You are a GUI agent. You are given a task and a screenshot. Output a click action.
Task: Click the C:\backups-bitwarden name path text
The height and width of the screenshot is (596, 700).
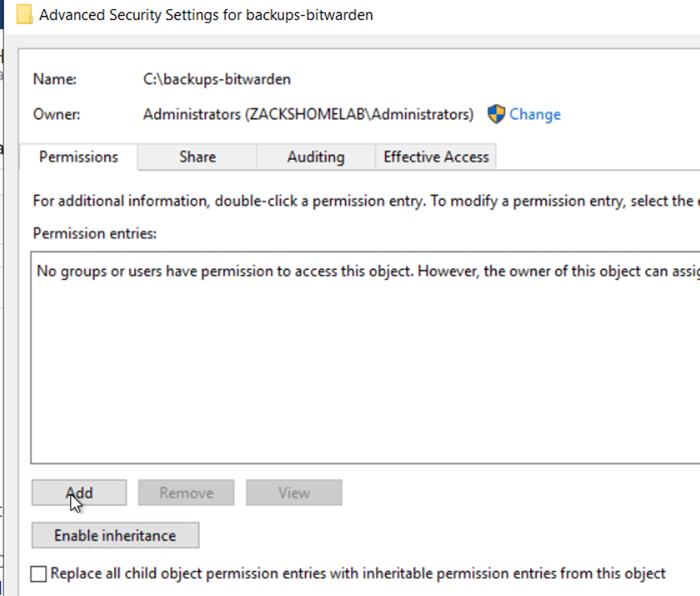point(217,80)
